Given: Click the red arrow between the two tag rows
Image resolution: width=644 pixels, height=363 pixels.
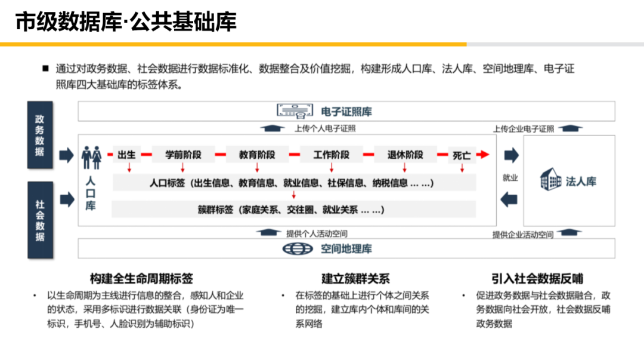Looking at the screenshot, I should pyautogui.click(x=293, y=195).
